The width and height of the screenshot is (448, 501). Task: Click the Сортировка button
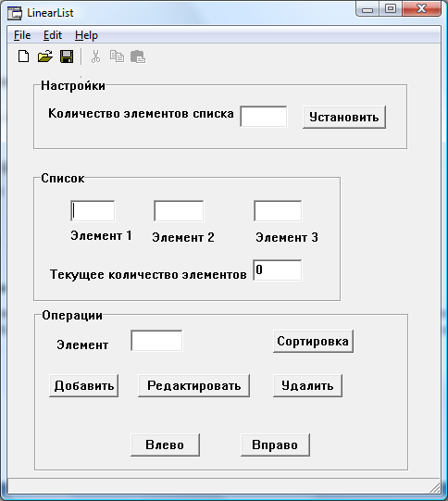click(x=313, y=341)
